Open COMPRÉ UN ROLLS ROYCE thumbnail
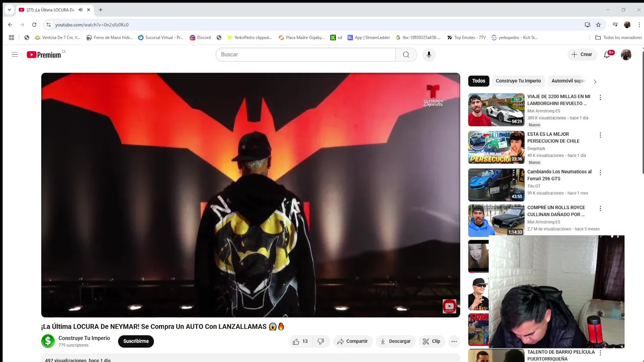Viewport: 644px width, 362px height. [x=496, y=221]
